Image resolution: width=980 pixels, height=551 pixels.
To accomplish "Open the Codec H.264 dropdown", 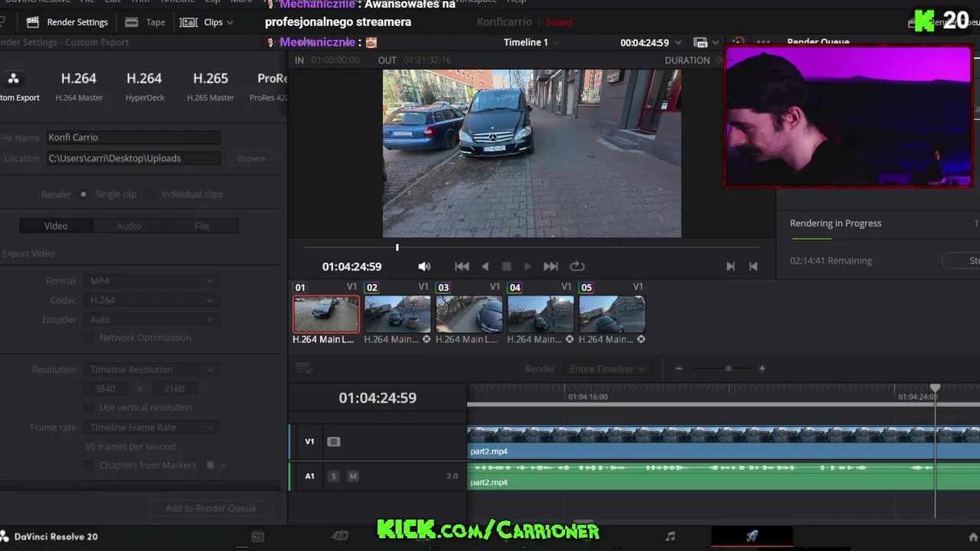I will 152,300.
